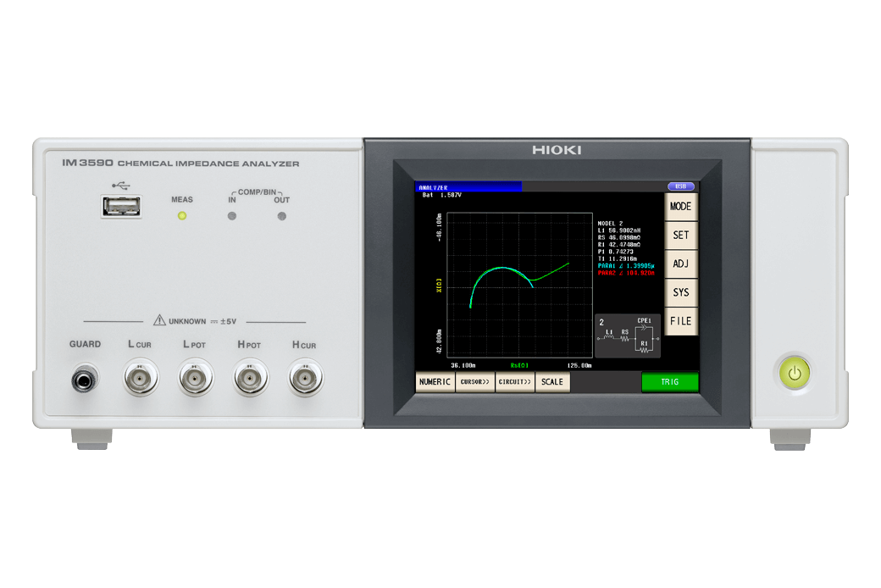881x588 pixels.
Task: Click the H POT BNC connector
Action: click(251, 379)
